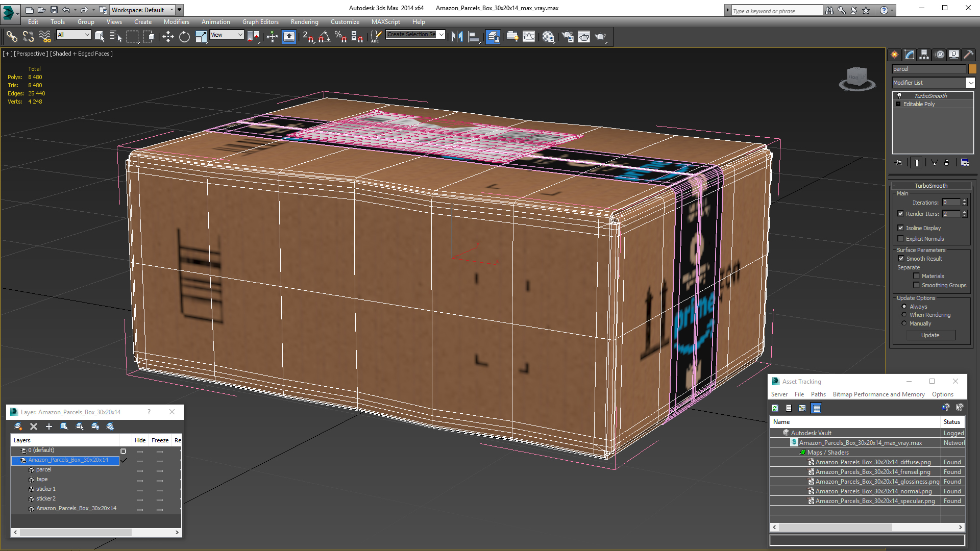Uncheck the Smooth Result option

[901, 259]
